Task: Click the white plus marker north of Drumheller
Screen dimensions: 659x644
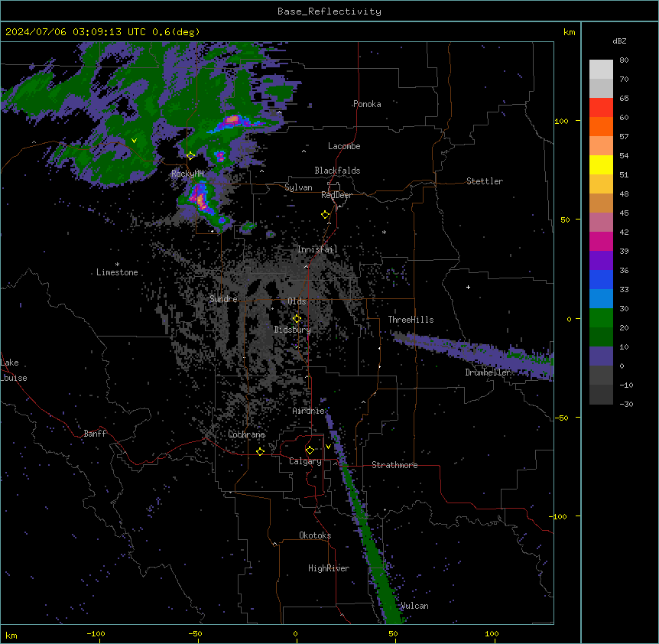Action: click(468, 287)
